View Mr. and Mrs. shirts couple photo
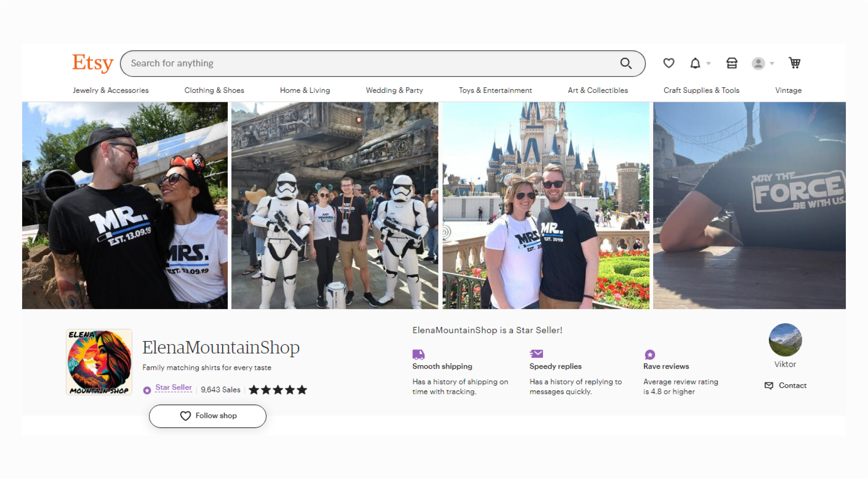The width and height of the screenshot is (868, 479). coord(125,205)
